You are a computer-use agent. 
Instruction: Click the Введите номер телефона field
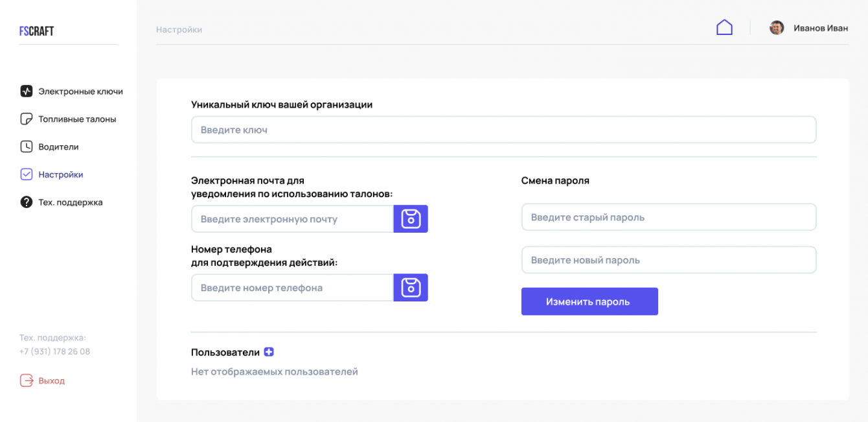292,287
